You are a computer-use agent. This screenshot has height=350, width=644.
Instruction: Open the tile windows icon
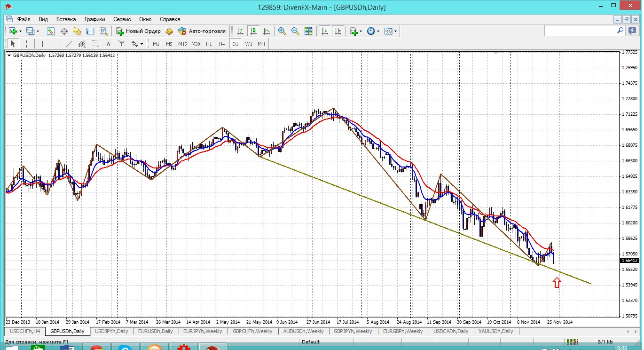coord(308,31)
